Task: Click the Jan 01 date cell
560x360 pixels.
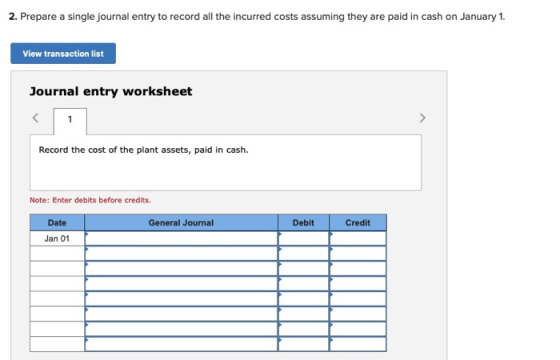Action: point(57,239)
